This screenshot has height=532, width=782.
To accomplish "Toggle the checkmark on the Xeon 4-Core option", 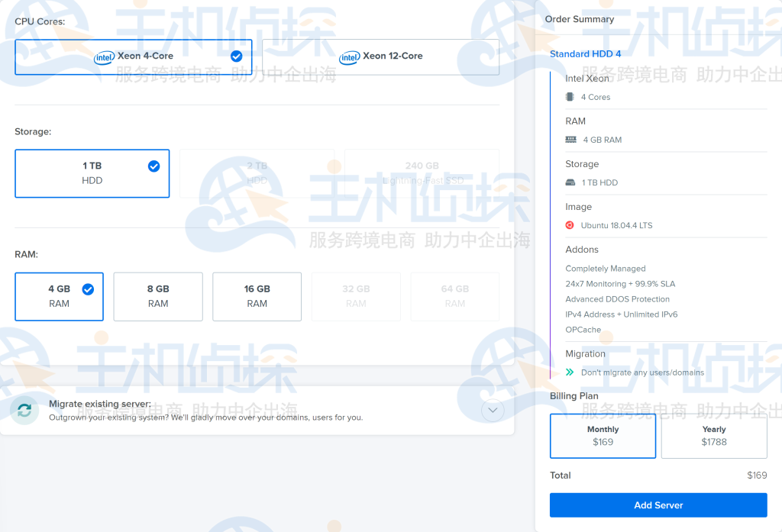I will pyautogui.click(x=237, y=56).
